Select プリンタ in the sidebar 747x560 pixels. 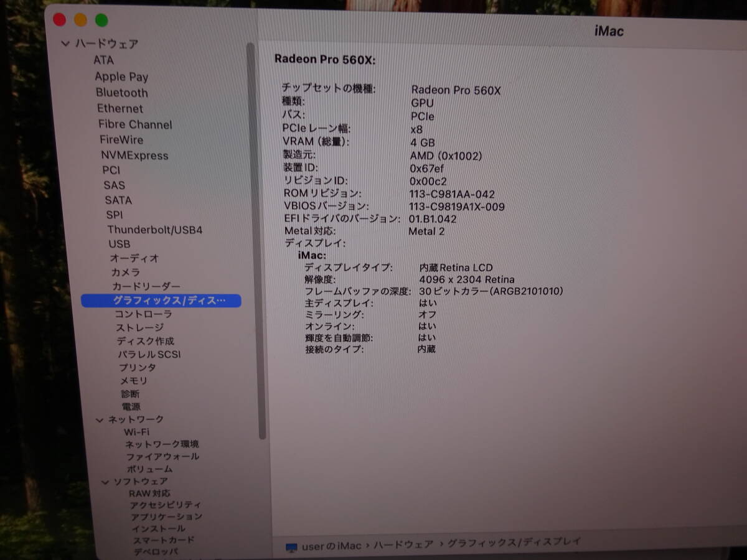coord(138,368)
